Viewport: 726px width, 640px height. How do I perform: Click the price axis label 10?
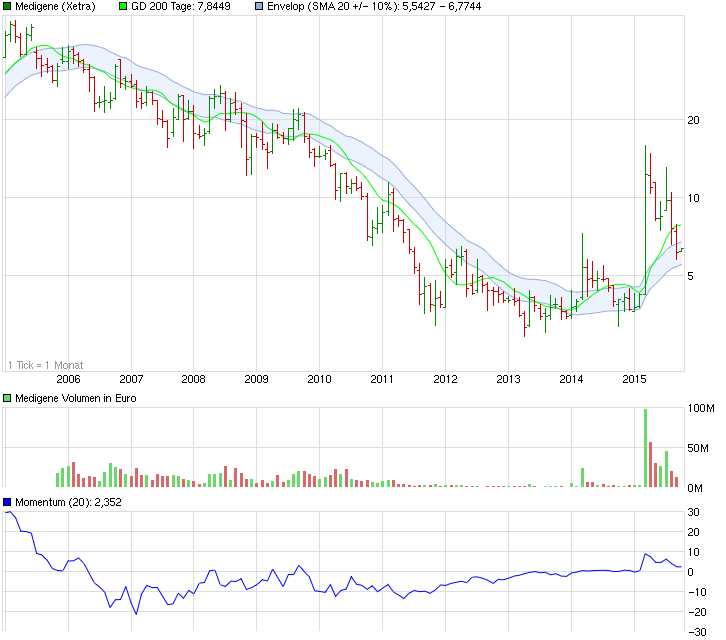tap(693, 198)
